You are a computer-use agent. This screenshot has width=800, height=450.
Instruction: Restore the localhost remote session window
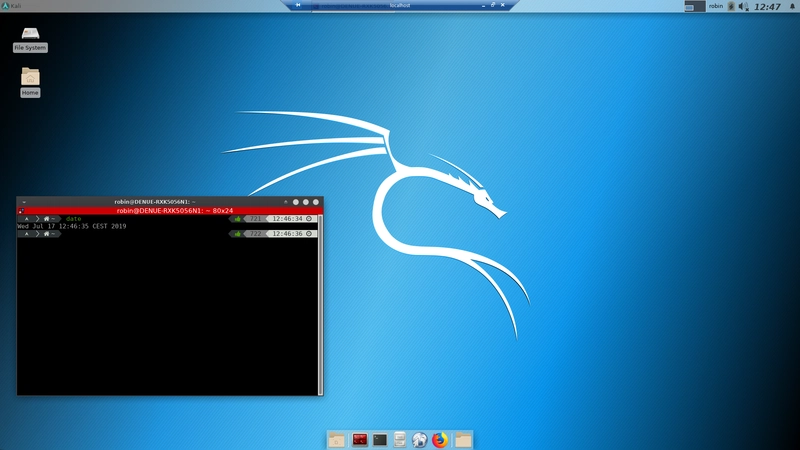[493, 5]
